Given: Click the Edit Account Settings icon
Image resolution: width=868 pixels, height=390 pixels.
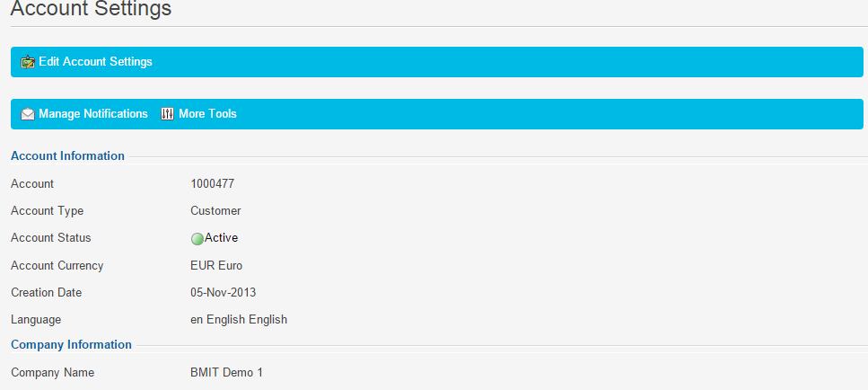Looking at the screenshot, I should click(x=28, y=62).
